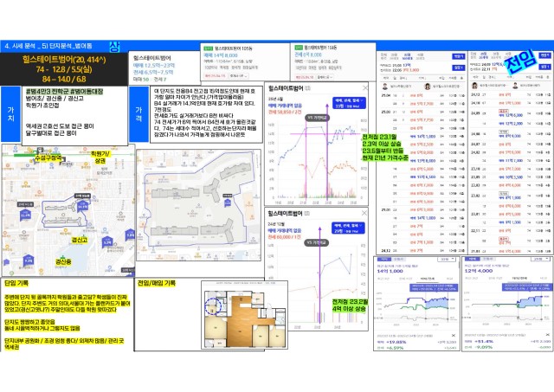The image size is (554, 392).
Task: Click the 14.1억 price marker on the area map
Action: (x=82, y=205)
